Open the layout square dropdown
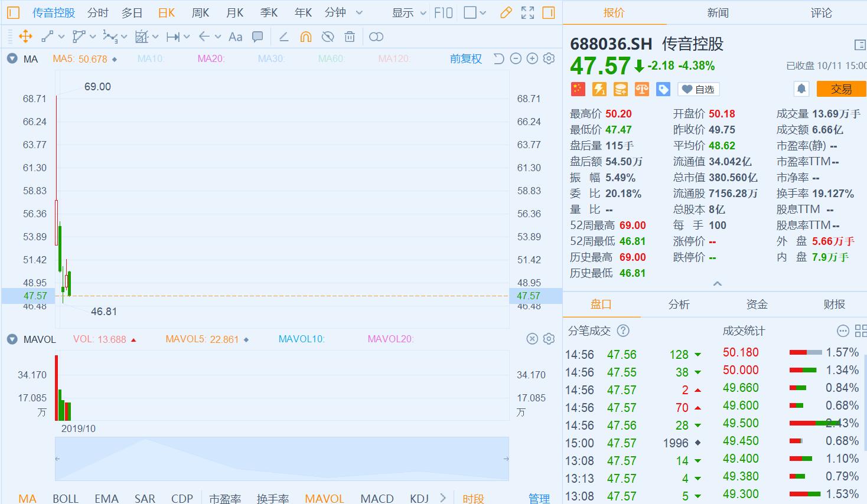This screenshot has height=504, width=867. pyautogui.click(x=475, y=12)
